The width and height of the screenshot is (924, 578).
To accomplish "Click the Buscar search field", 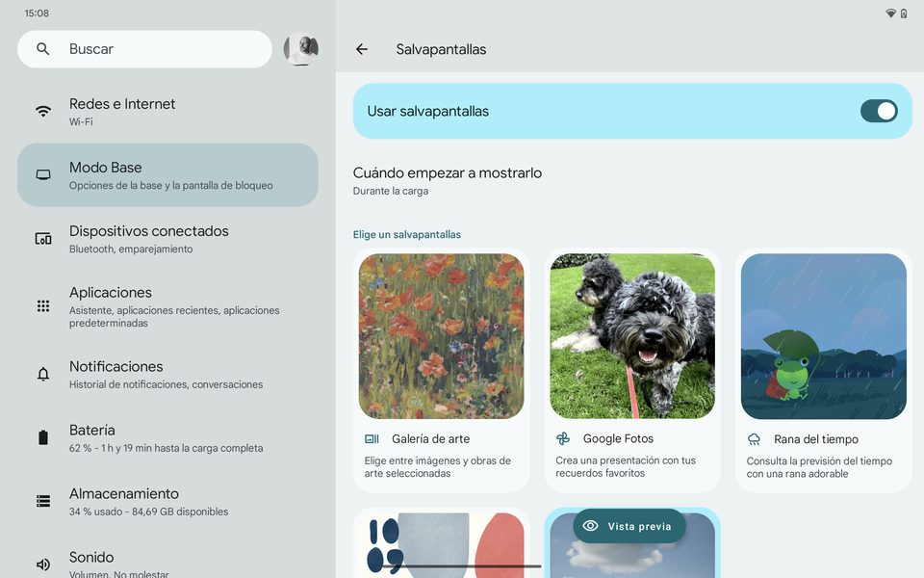I will [x=144, y=49].
